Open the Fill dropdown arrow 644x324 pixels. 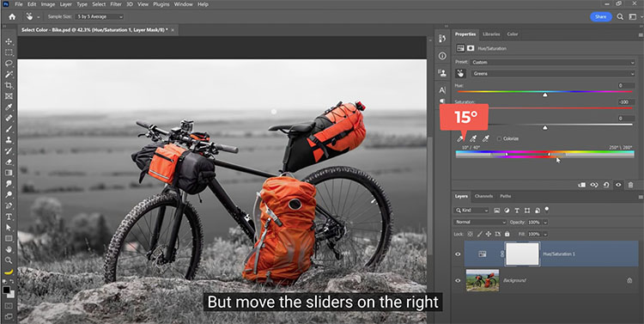[545, 234]
